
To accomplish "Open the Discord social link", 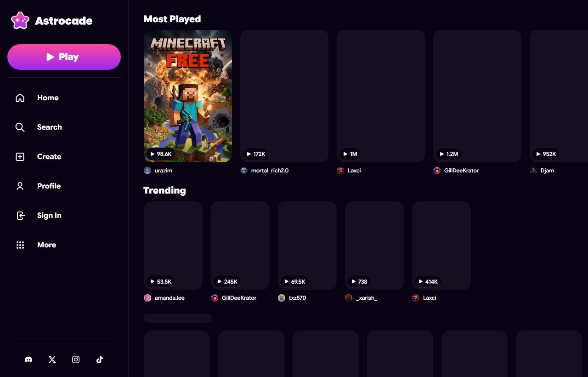I will pyautogui.click(x=28, y=360).
